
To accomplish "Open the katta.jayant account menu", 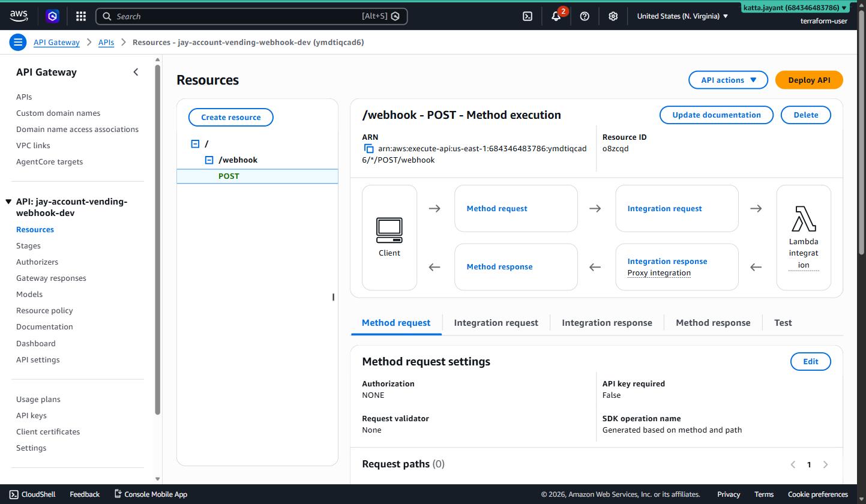I will click(795, 8).
